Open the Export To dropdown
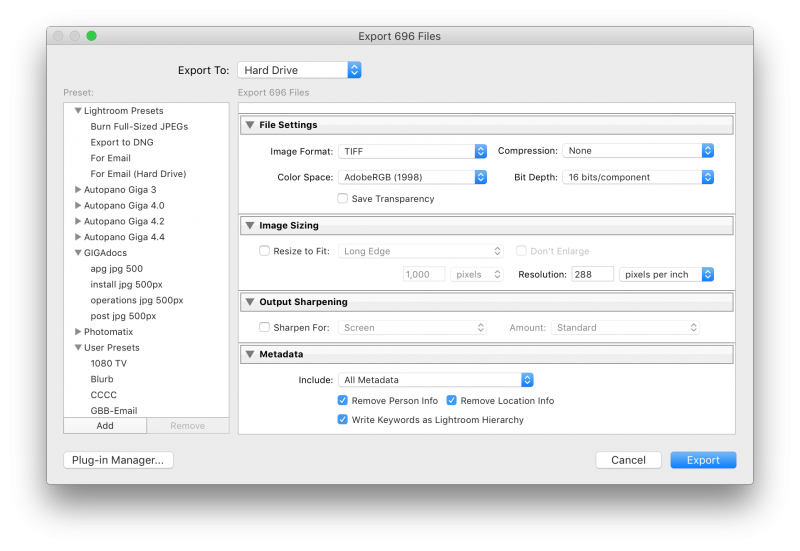 click(x=299, y=70)
